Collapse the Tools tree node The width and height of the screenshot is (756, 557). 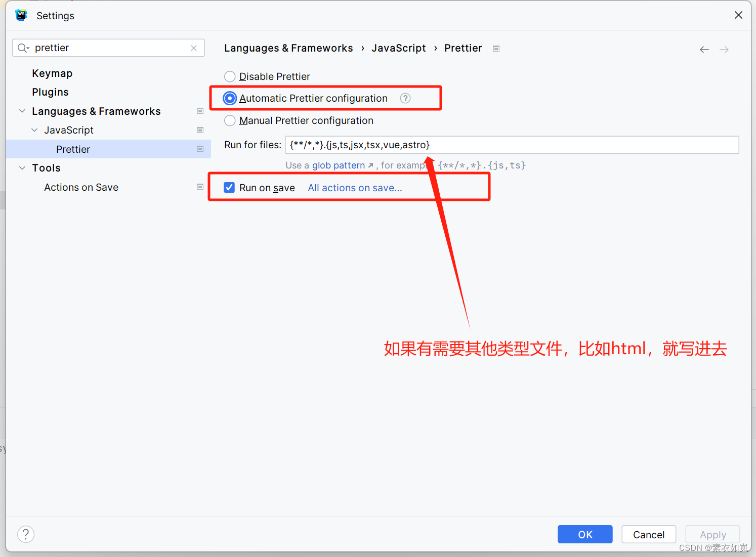[x=22, y=168]
